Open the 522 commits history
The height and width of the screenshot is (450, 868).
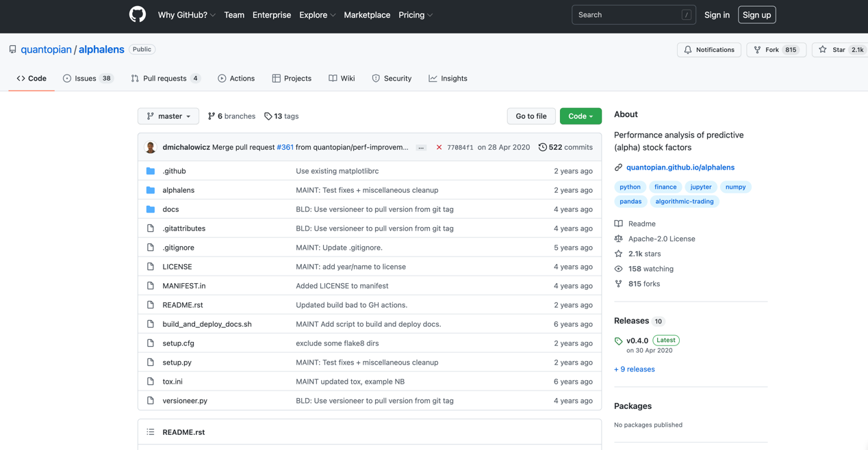(x=565, y=147)
